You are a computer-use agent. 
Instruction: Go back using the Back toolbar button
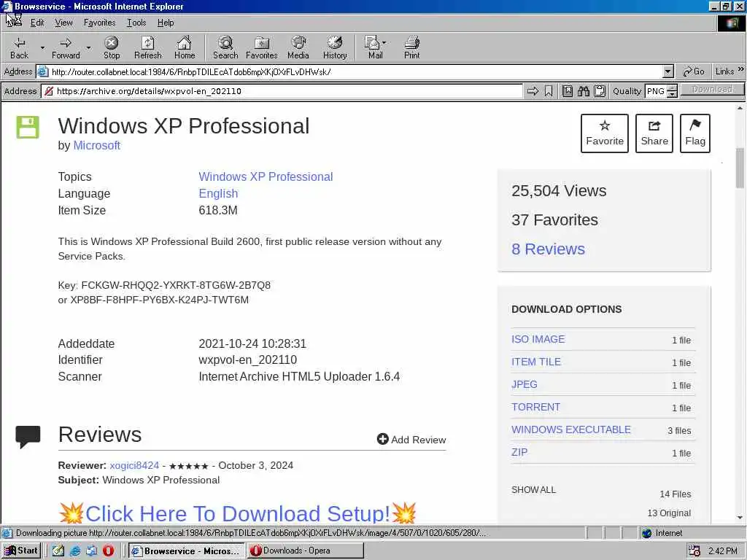tap(19, 47)
